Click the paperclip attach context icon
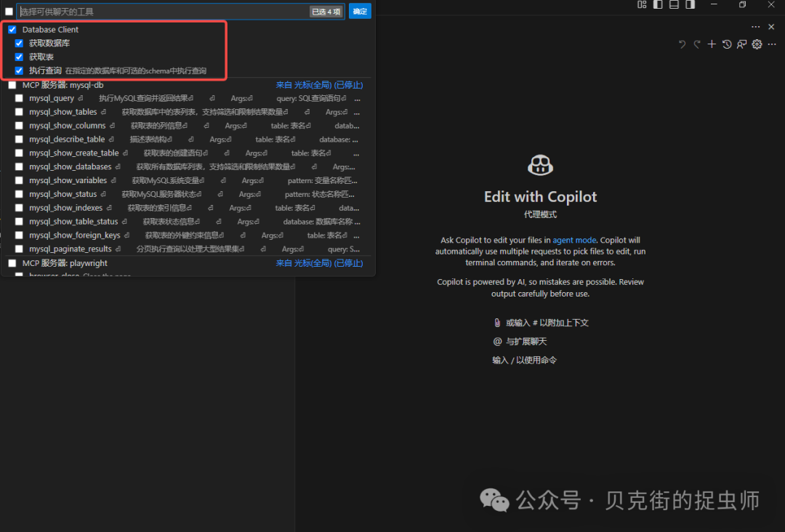 [497, 323]
